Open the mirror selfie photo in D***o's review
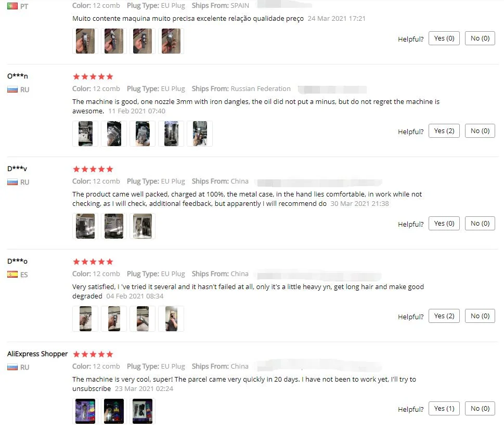The width and height of the screenshot is (504, 430). [x=171, y=319]
